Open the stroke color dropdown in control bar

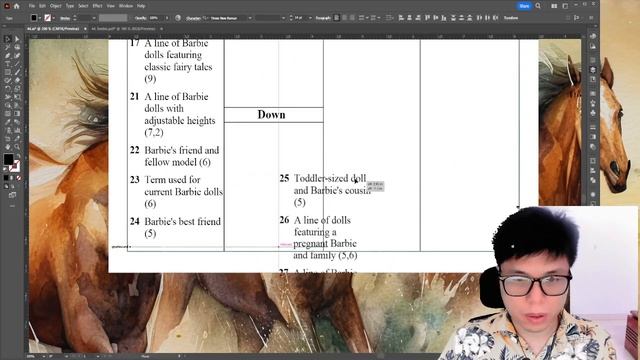coord(54,18)
